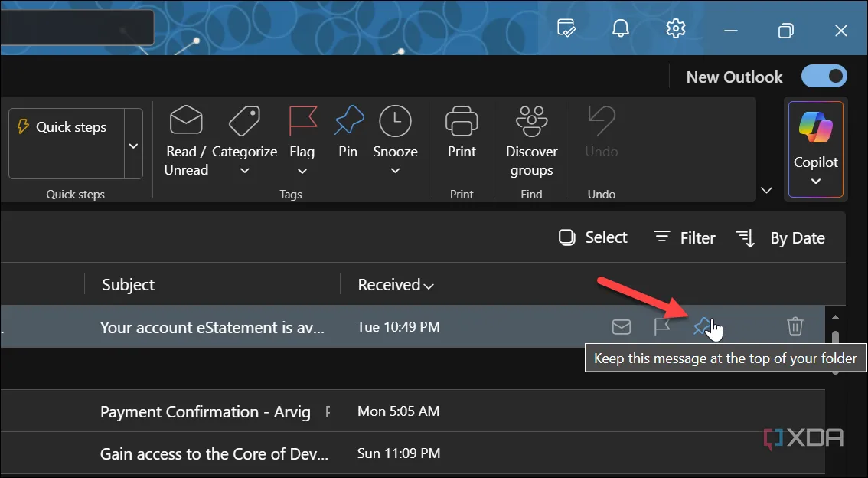Click the Read / Unread envelope icon
Image resolution: width=868 pixels, height=478 pixels.
[x=186, y=121]
